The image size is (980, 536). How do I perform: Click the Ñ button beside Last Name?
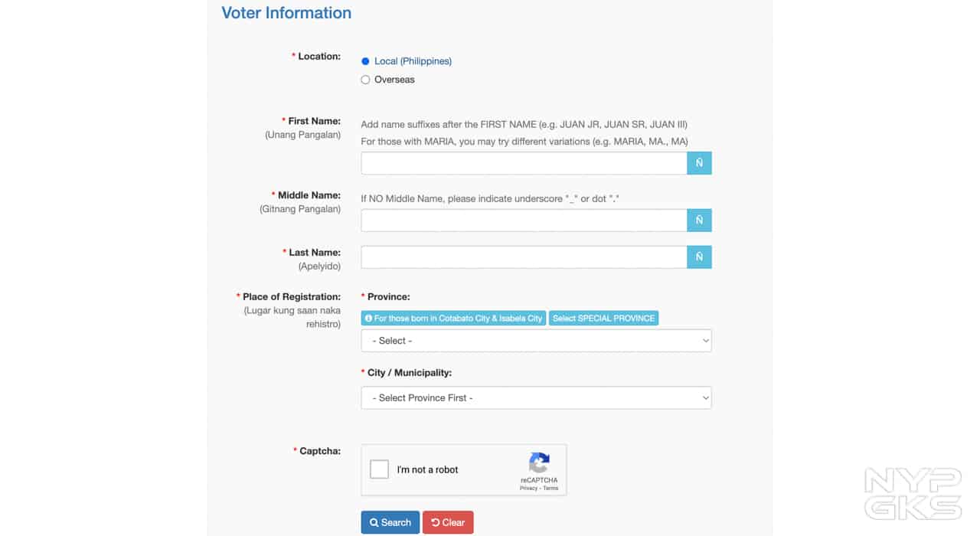coord(699,257)
